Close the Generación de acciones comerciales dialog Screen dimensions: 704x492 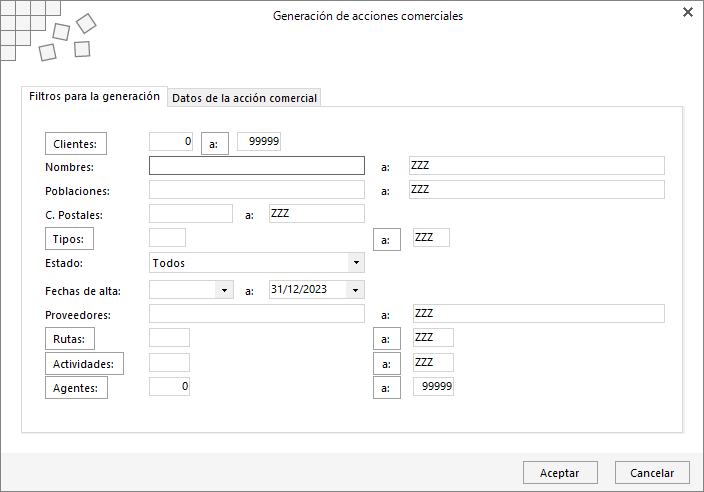pos(687,12)
